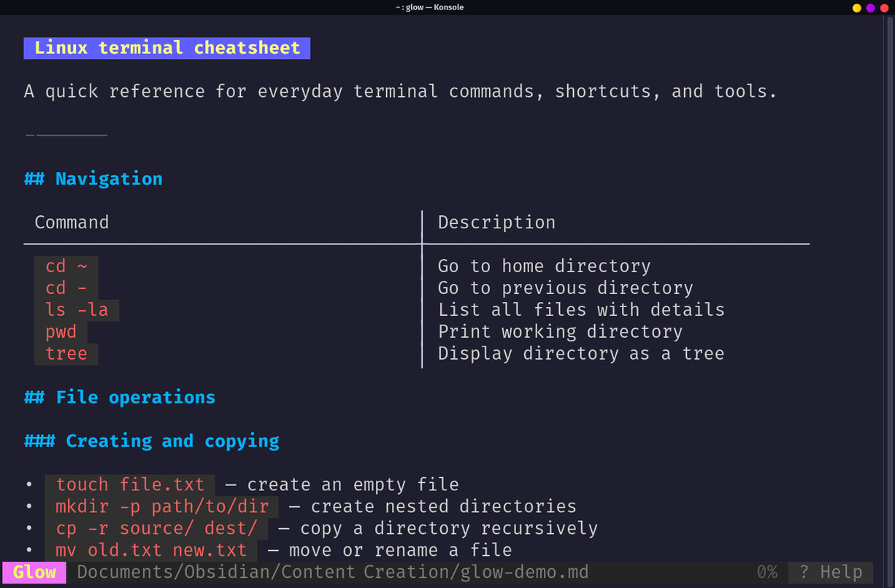Click the 'cd -' command cell
895x588 pixels.
(66, 287)
